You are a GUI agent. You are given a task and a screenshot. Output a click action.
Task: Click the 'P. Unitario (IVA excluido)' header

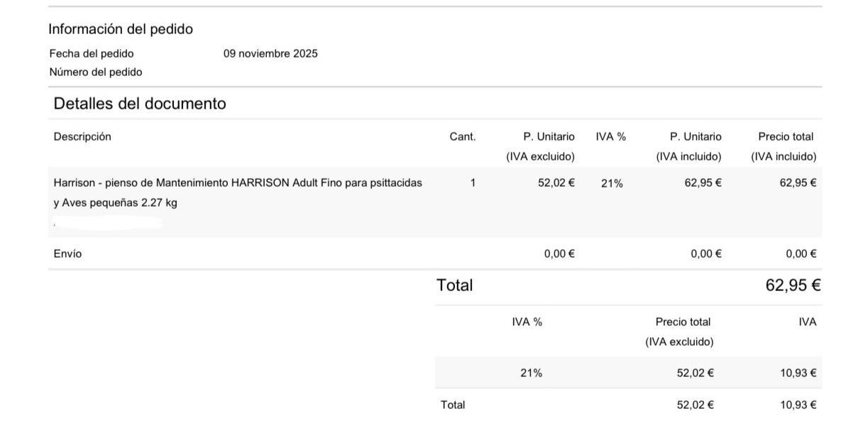540,146
